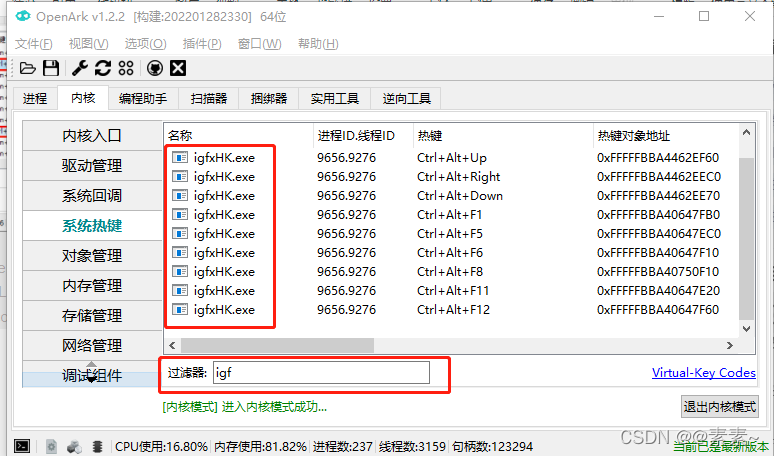
Task: Open the 扫描器 tab
Action: pos(209,98)
